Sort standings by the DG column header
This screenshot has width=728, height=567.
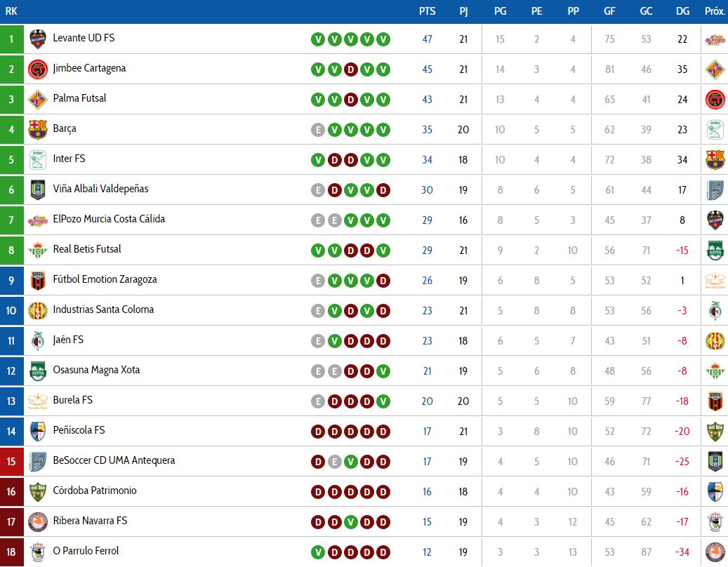tap(682, 11)
